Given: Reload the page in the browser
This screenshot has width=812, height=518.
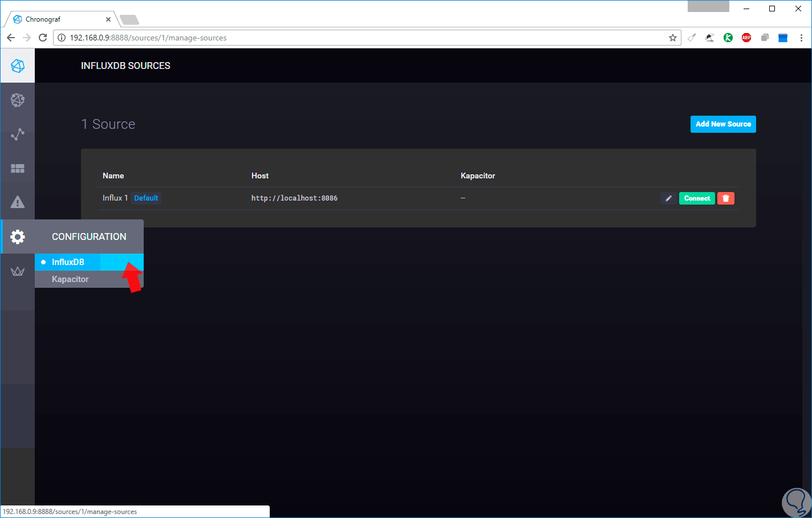Looking at the screenshot, I should click(43, 38).
